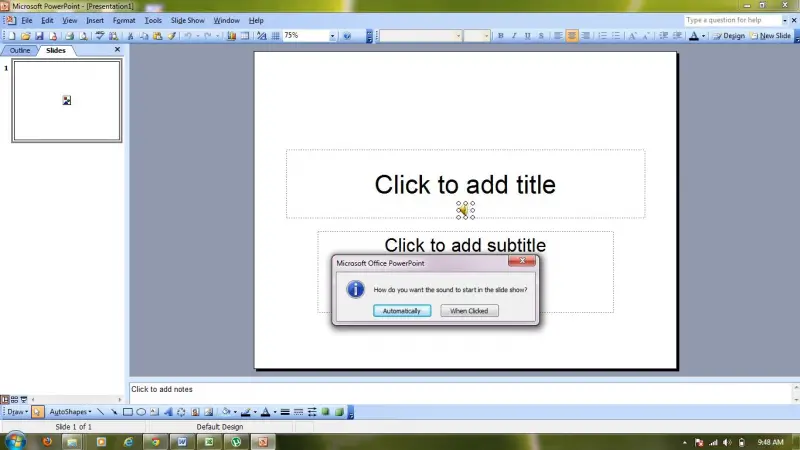Image resolution: width=800 pixels, height=450 pixels.
Task: Expand the Fill Color dropdown arrow
Action: point(235,412)
